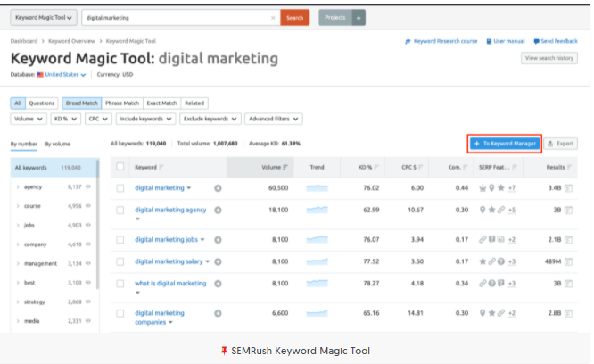The image size is (594, 364).
Task: Check the 'digital marketing companies' row checkbox
Action: (x=120, y=313)
